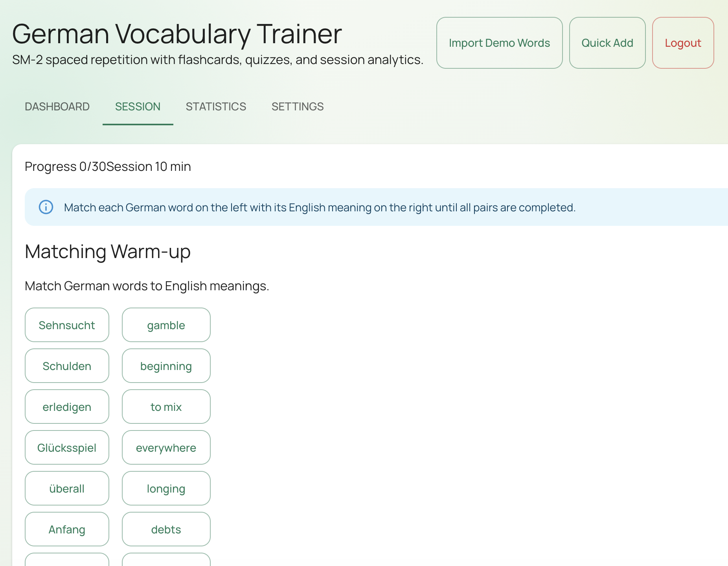Select the German word Schulden
728x566 pixels.
click(67, 366)
